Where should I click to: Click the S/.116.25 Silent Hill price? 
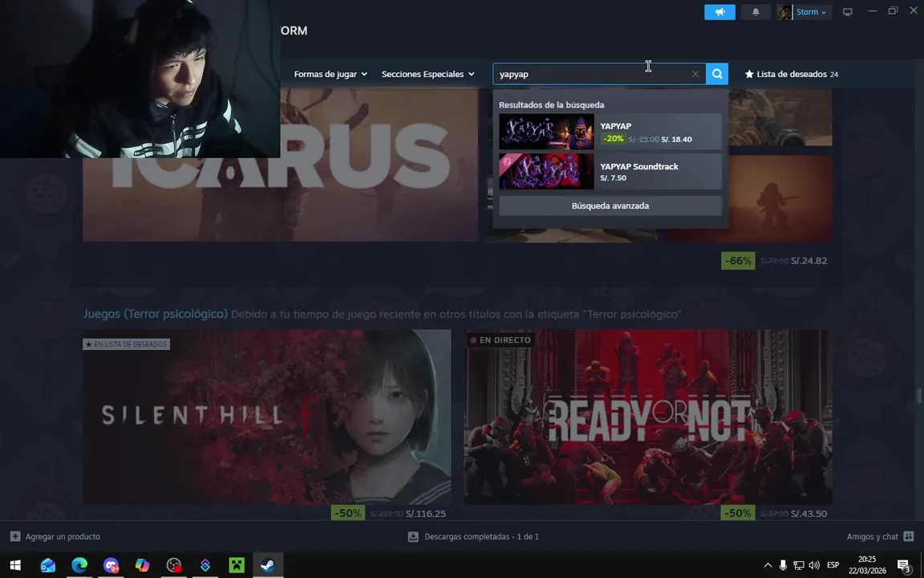[x=425, y=514]
